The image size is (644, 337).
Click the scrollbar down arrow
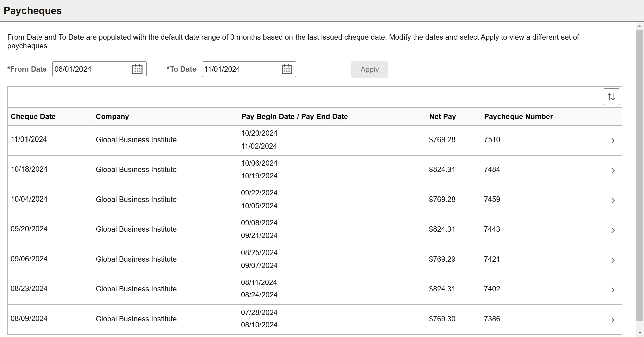tap(640, 333)
